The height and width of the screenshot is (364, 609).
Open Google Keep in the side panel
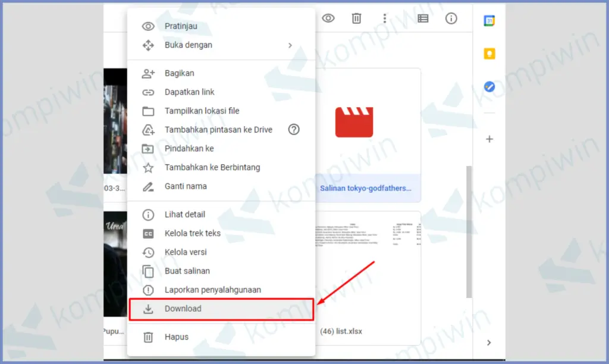(x=489, y=54)
